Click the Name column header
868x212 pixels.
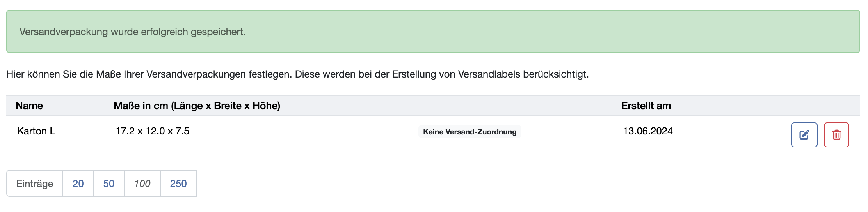[x=29, y=106]
